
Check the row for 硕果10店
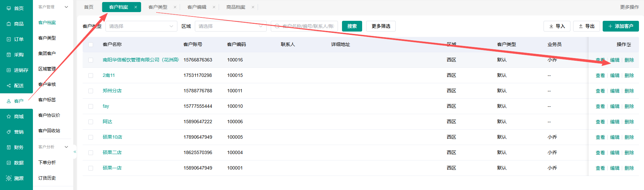(91, 137)
